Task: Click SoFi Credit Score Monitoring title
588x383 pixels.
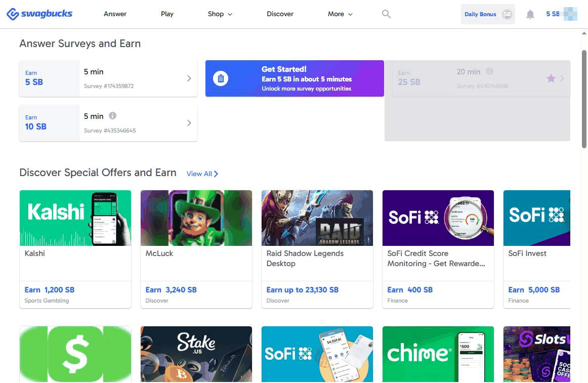Action: click(436, 259)
